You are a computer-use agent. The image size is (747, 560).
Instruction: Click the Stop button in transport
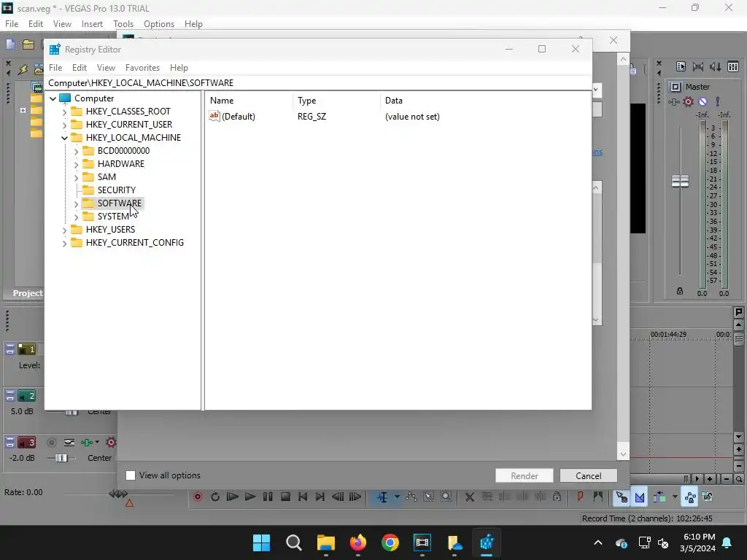pos(285,497)
